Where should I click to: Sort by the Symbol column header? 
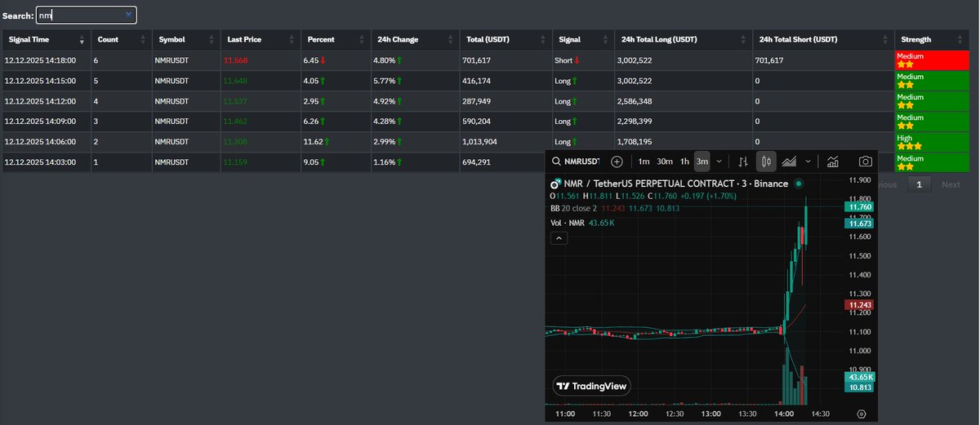[186, 40]
